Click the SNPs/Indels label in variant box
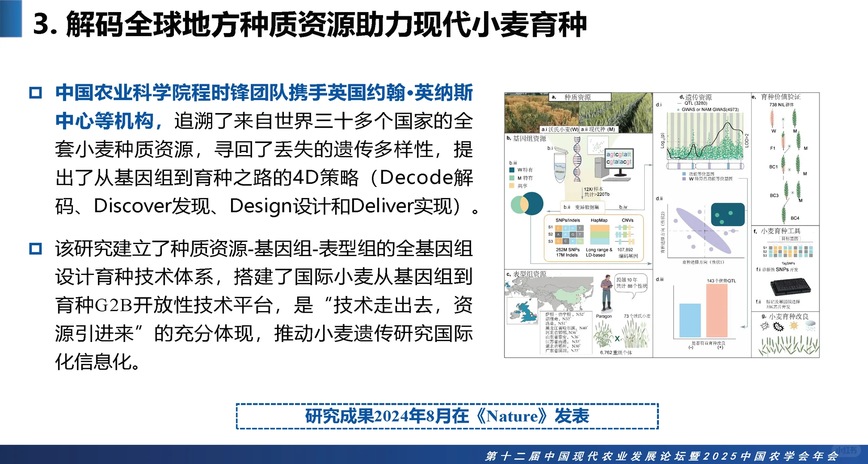 [x=567, y=220]
